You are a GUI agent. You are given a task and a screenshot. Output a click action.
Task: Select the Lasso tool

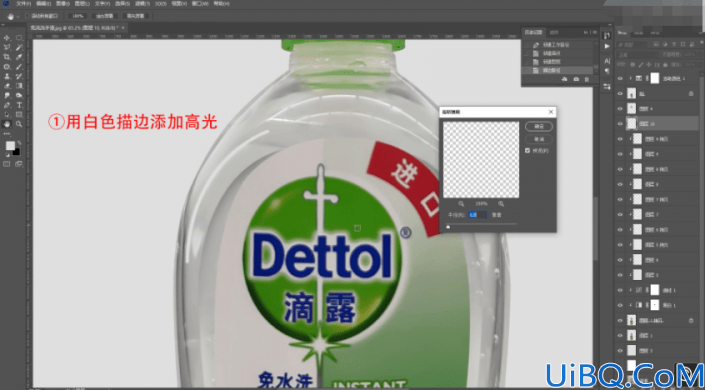click(x=7, y=47)
